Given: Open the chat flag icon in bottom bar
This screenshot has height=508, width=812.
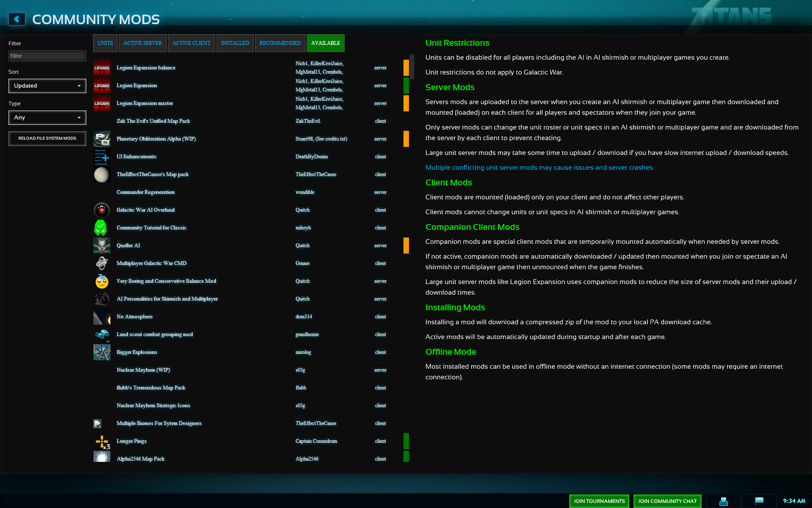Looking at the screenshot, I should pos(759,501).
